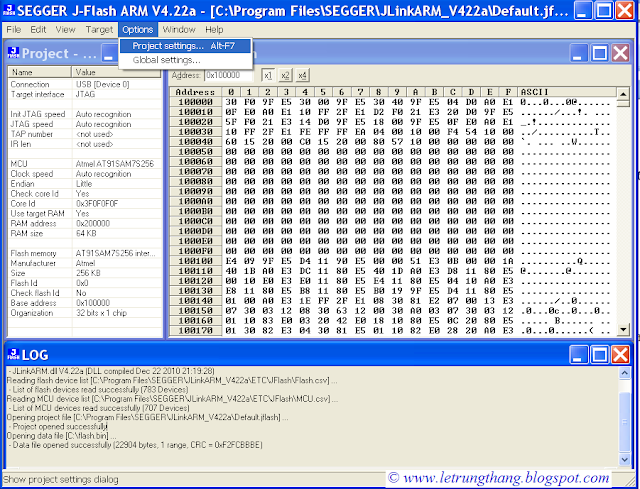The height and width of the screenshot is (489, 640).
Task: Choose Project settings... Alt-F7 entry
Action: click(185, 46)
